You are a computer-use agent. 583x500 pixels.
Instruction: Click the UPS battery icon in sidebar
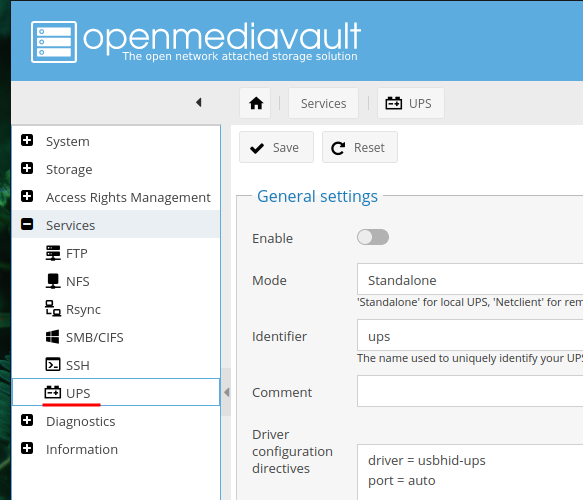click(52, 392)
